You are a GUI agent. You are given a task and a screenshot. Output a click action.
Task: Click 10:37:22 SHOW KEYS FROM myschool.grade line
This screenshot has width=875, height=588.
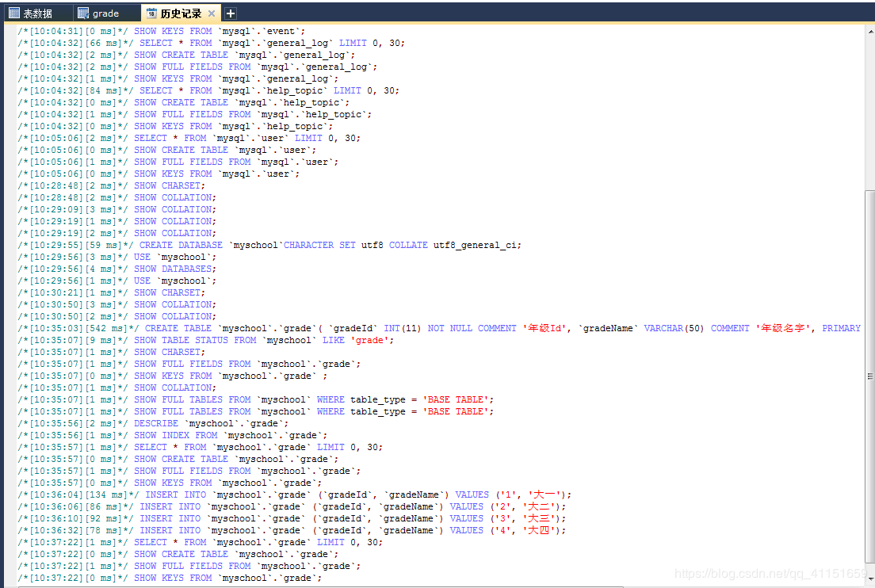[170, 578]
